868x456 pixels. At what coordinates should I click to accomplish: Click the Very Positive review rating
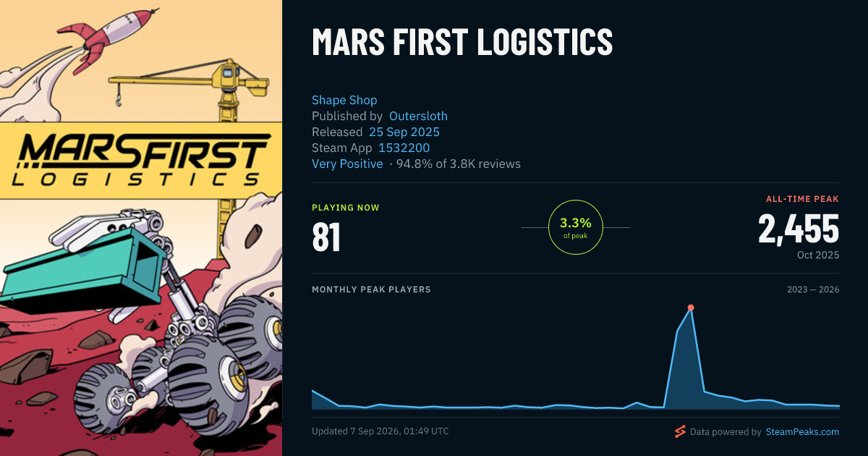coord(347,164)
